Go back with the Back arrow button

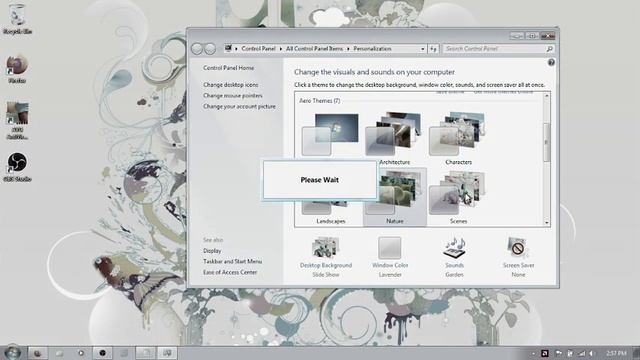point(197,49)
